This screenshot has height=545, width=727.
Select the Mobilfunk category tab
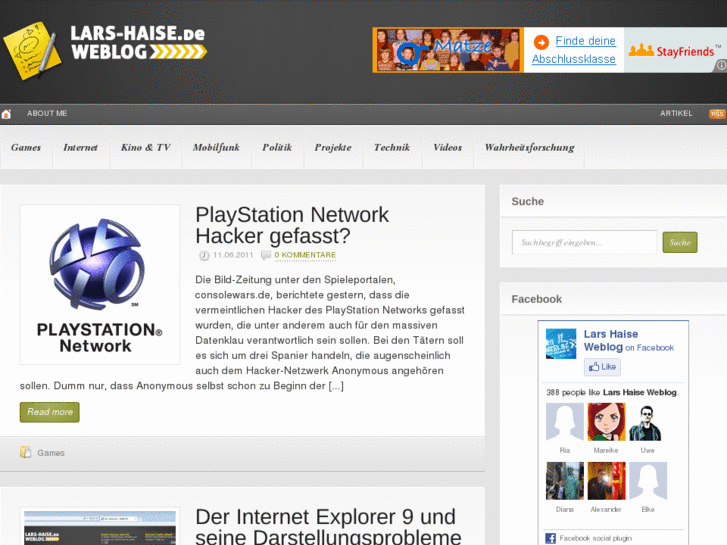click(x=217, y=147)
